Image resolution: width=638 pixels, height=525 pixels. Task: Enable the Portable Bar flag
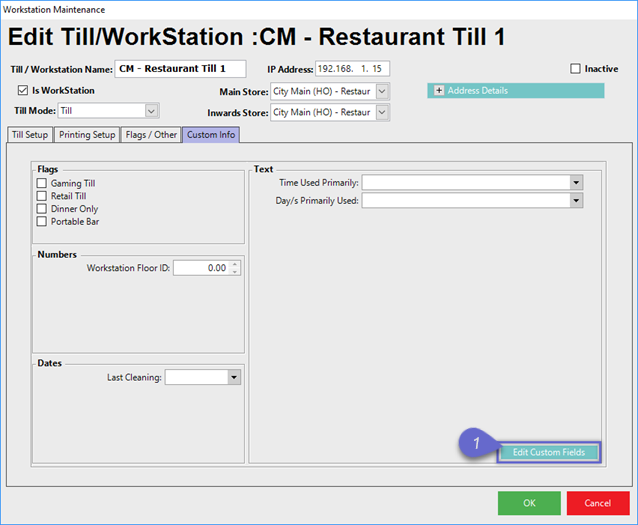coord(42,222)
